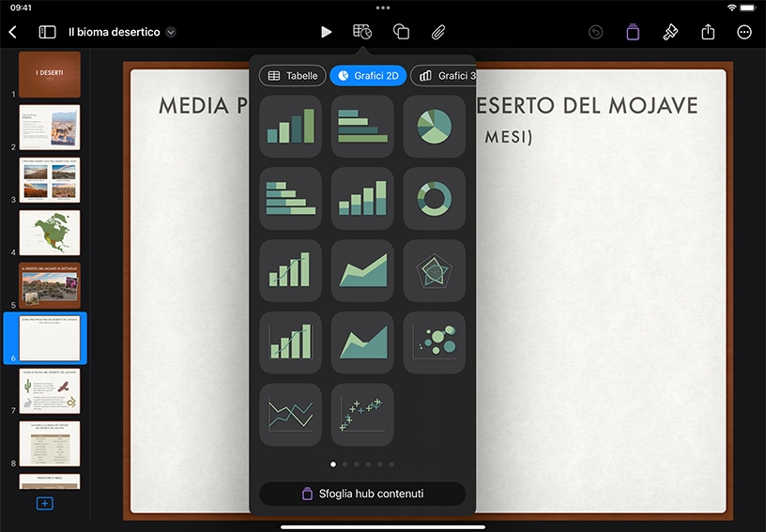766x532 pixels.
Task: Insert the line chart
Action: [291, 415]
